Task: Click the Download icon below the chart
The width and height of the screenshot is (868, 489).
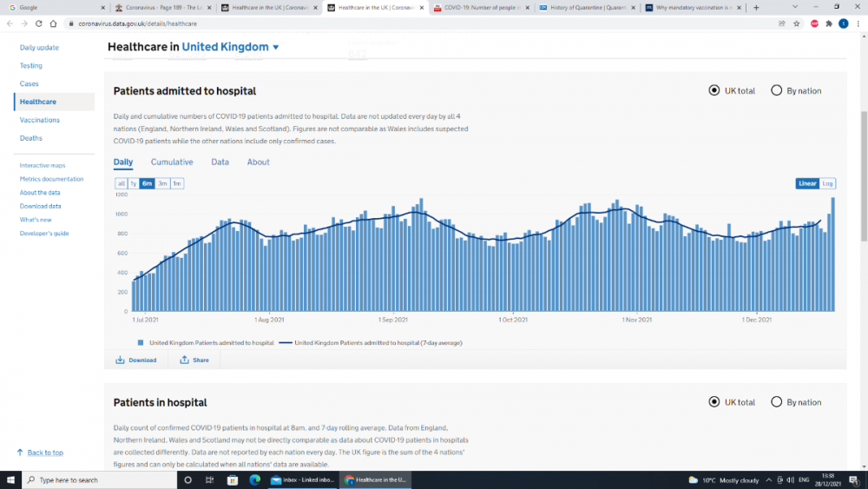Action: click(x=121, y=360)
